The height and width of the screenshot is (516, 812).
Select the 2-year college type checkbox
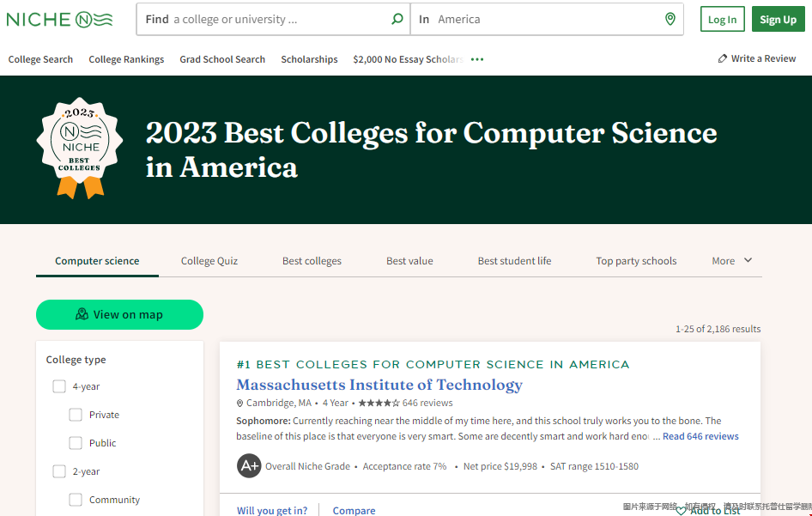click(x=59, y=471)
